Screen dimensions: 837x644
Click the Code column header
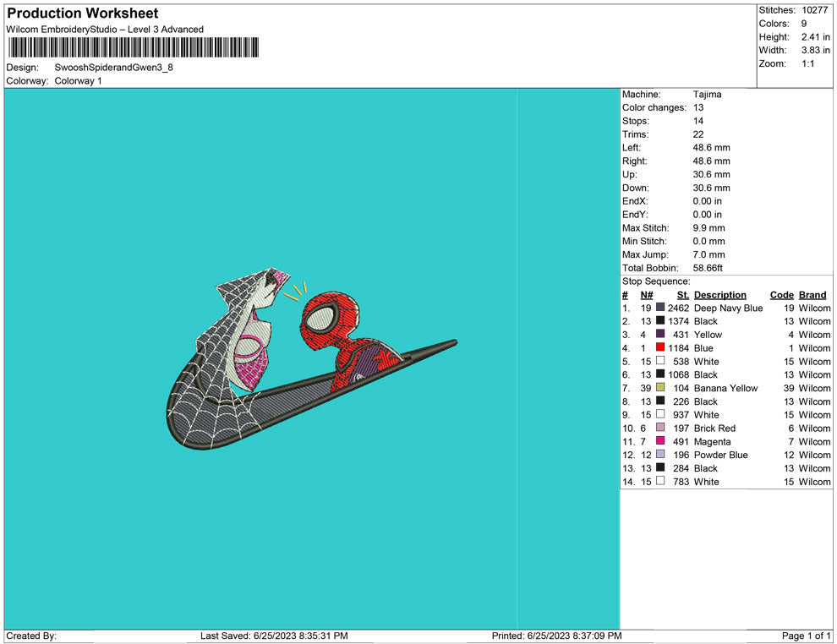tap(781, 295)
